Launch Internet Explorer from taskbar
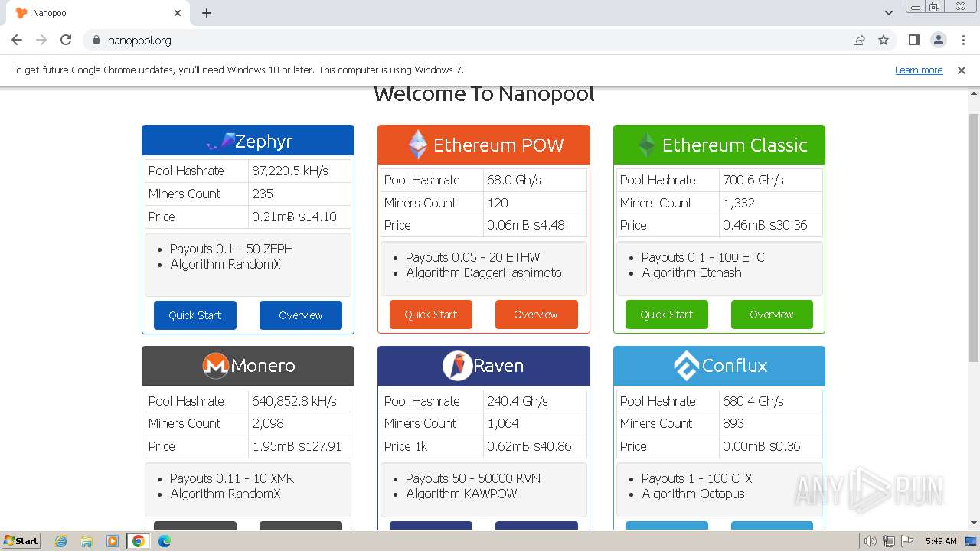The height and width of the screenshot is (551, 980). pyautogui.click(x=60, y=541)
